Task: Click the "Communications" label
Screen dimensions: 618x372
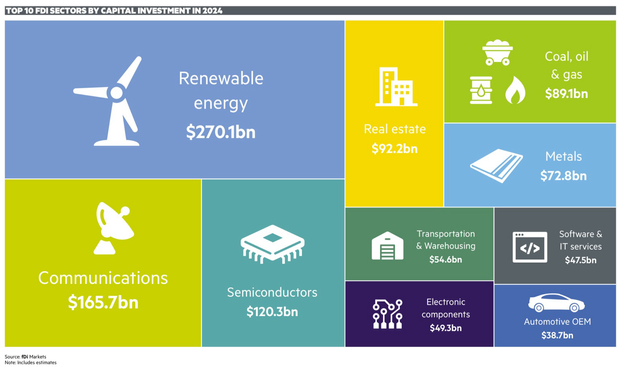Action: [x=103, y=278]
